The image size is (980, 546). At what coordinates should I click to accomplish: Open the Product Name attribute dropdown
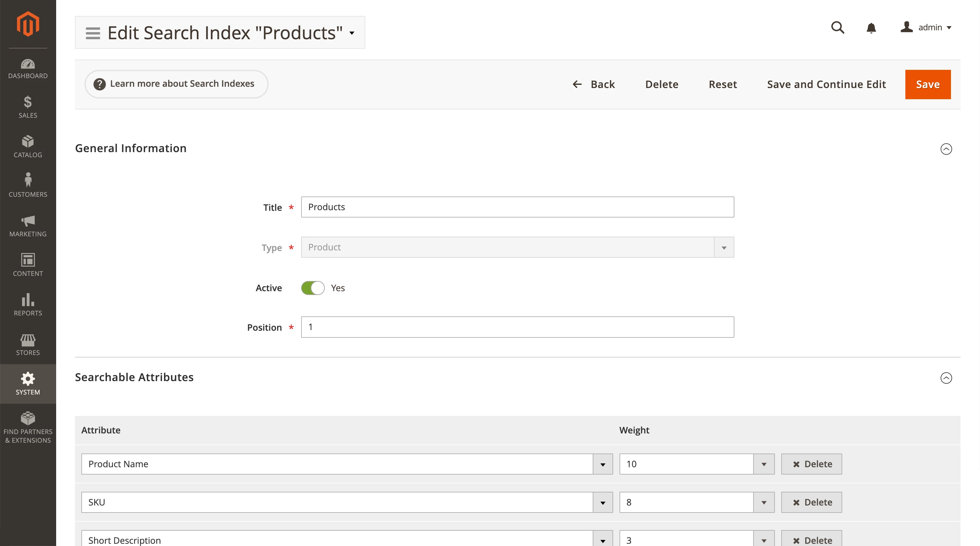point(602,464)
